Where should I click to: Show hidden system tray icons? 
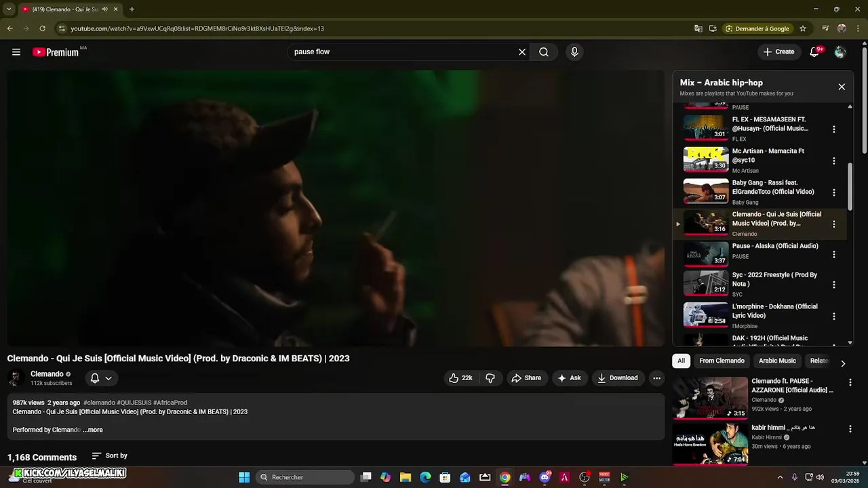click(x=780, y=477)
